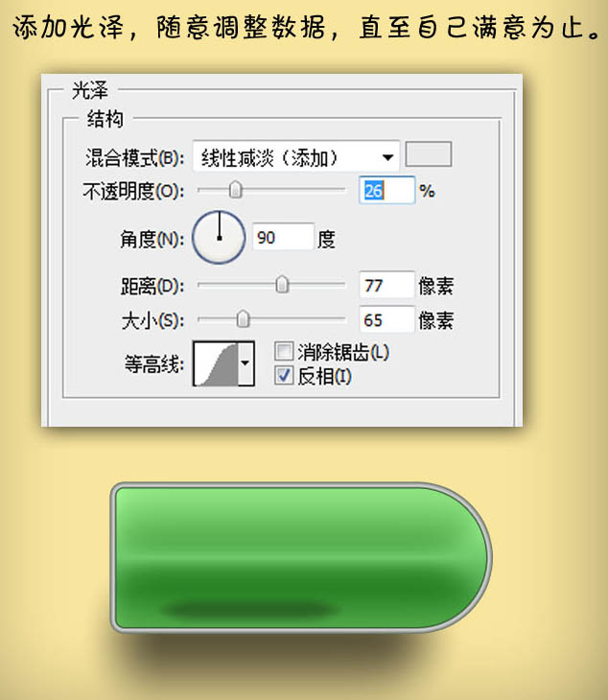
Task: Click the 距离 distance slider handle
Action: click(282, 285)
